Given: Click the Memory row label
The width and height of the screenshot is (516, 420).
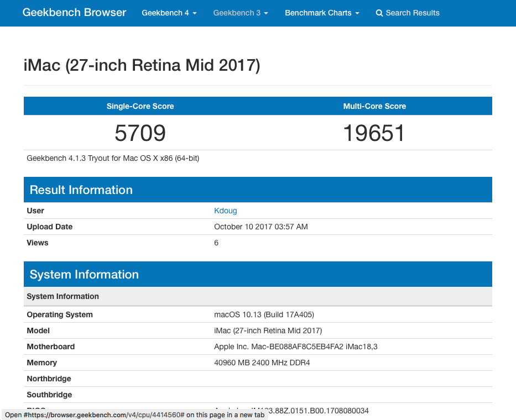Looking at the screenshot, I should tap(42, 363).
